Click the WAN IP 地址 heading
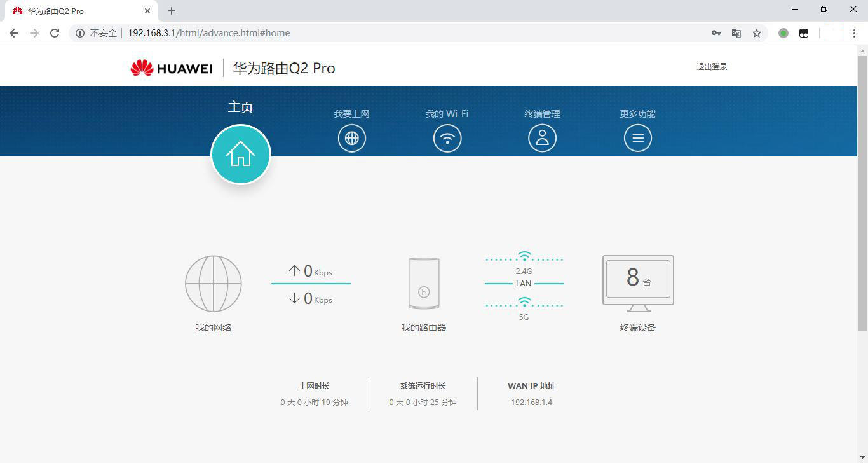Image resolution: width=868 pixels, height=463 pixels. [532, 386]
